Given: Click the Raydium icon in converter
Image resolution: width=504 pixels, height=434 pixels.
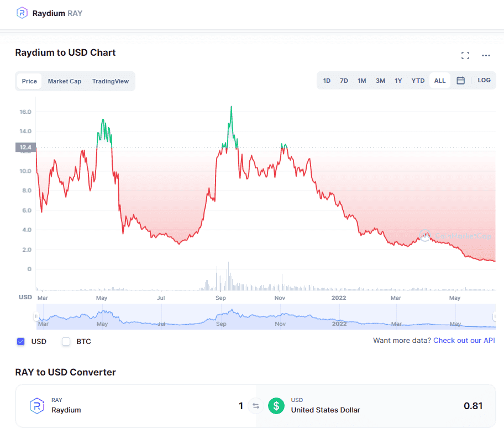Looking at the screenshot, I should pos(37,406).
